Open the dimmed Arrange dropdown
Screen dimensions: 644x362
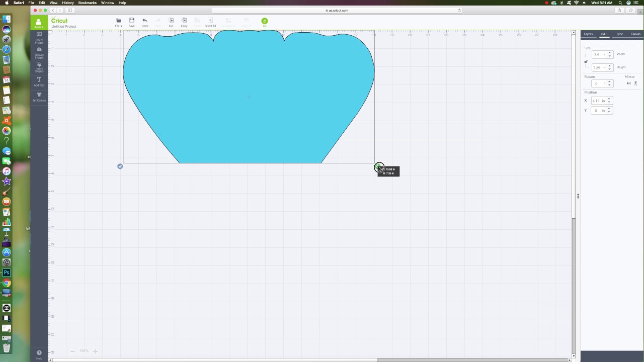click(x=228, y=22)
